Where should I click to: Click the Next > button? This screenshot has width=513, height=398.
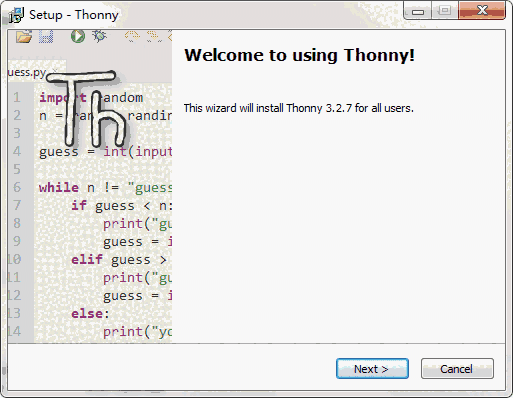(x=372, y=369)
